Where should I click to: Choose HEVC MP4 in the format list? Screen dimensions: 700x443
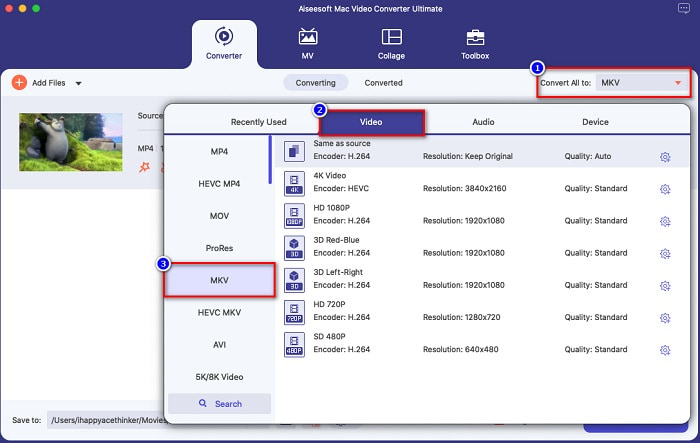219,184
